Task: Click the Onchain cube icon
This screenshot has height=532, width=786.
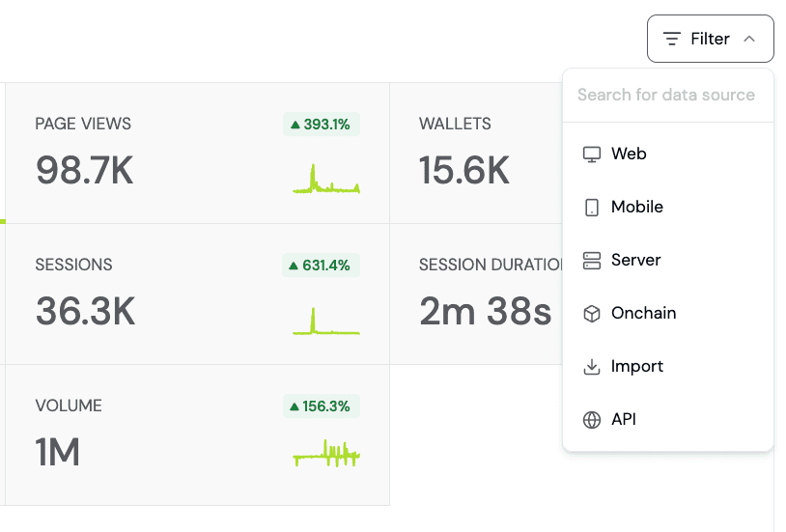Action: (592, 314)
